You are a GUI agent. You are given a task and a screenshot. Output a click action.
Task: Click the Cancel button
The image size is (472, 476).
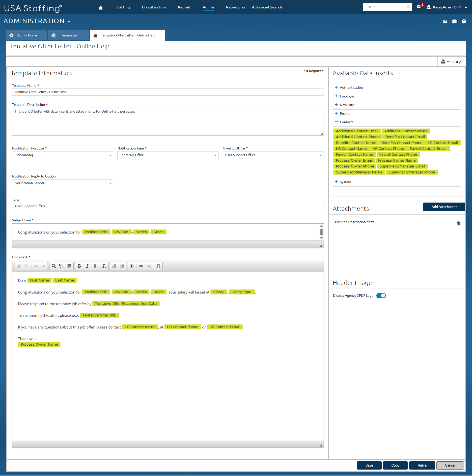point(450,465)
